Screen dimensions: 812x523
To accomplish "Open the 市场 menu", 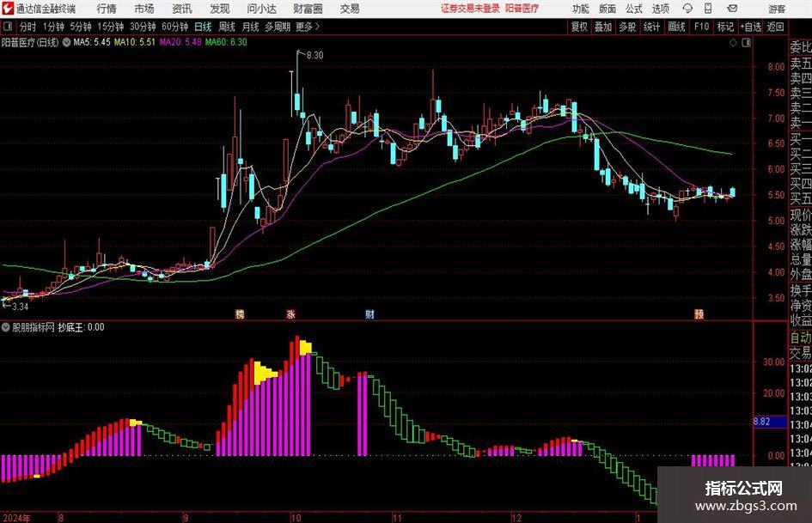I will (144, 9).
